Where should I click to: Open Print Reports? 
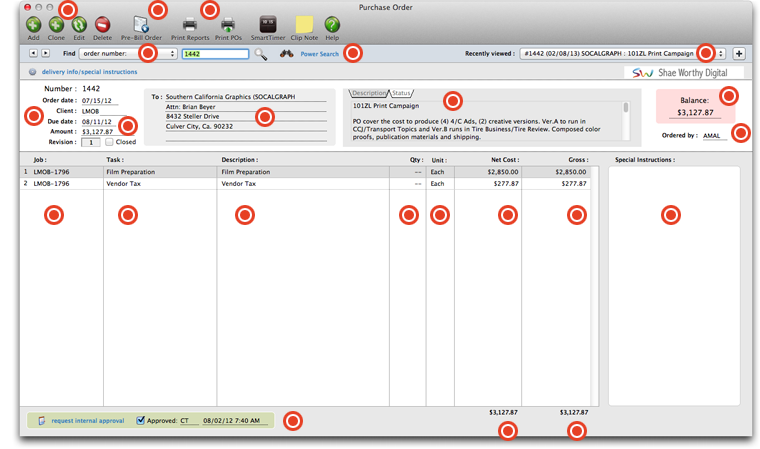[190, 24]
